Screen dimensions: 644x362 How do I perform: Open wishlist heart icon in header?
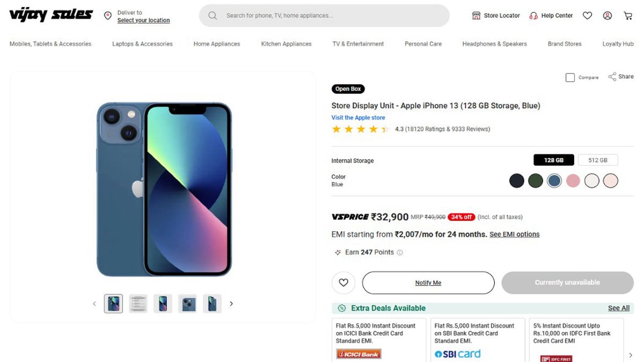(587, 16)
